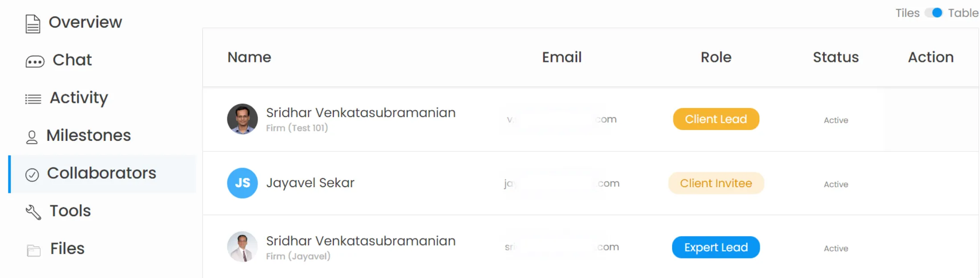Click the Overview document icon
The width and height of the screenshot is (980, 278).
[33, 24]
